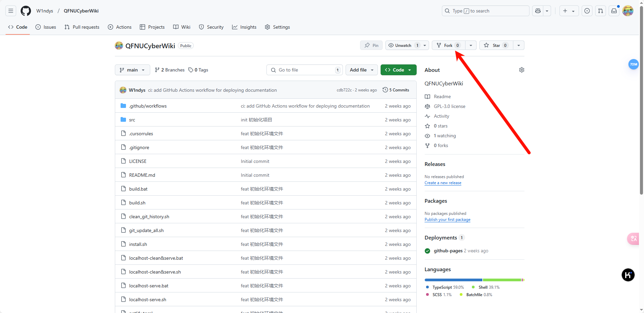Open the Actions tab
Screen dimensions: 644x313
tap(120, 27)
